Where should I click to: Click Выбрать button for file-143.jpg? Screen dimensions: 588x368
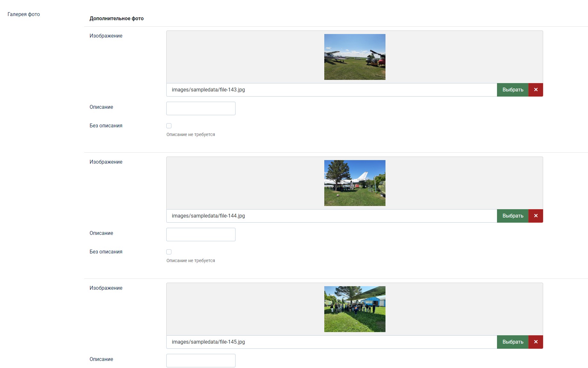point(512,90)
